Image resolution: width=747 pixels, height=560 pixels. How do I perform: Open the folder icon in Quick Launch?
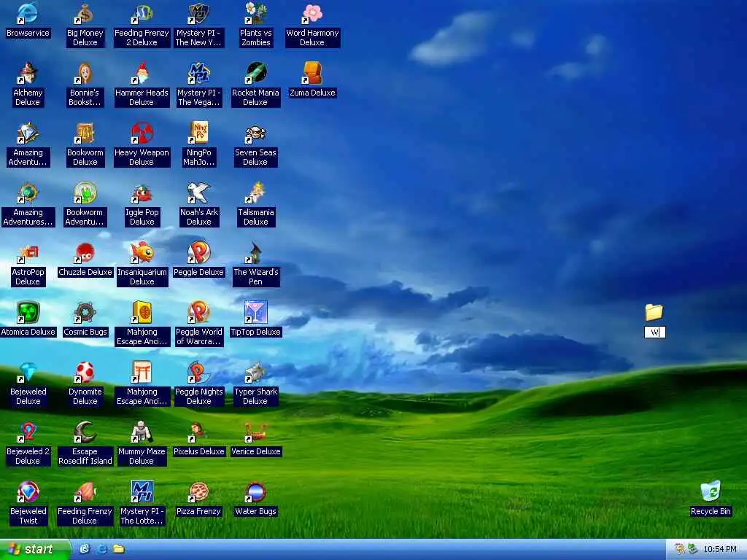[x=119, y=549]
